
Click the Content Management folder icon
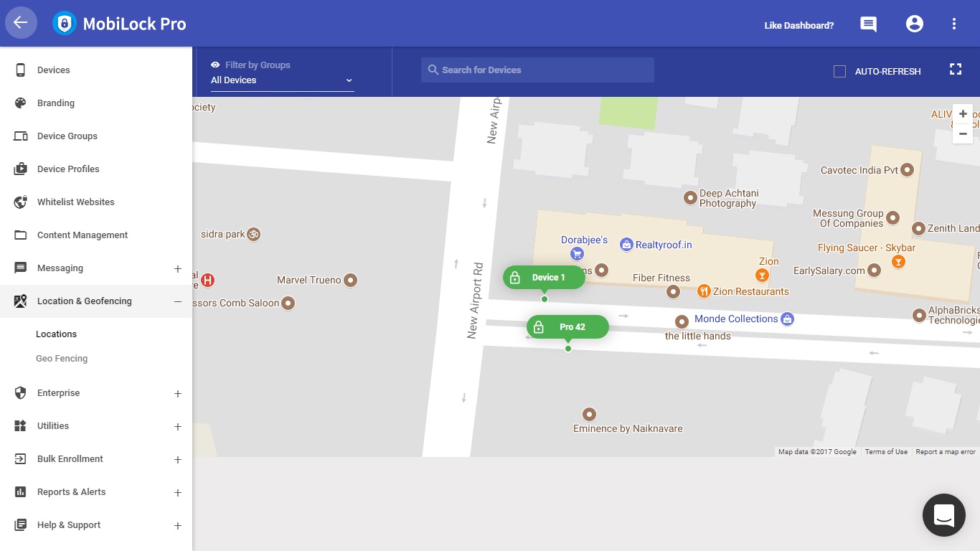click(x=21, y=235)
